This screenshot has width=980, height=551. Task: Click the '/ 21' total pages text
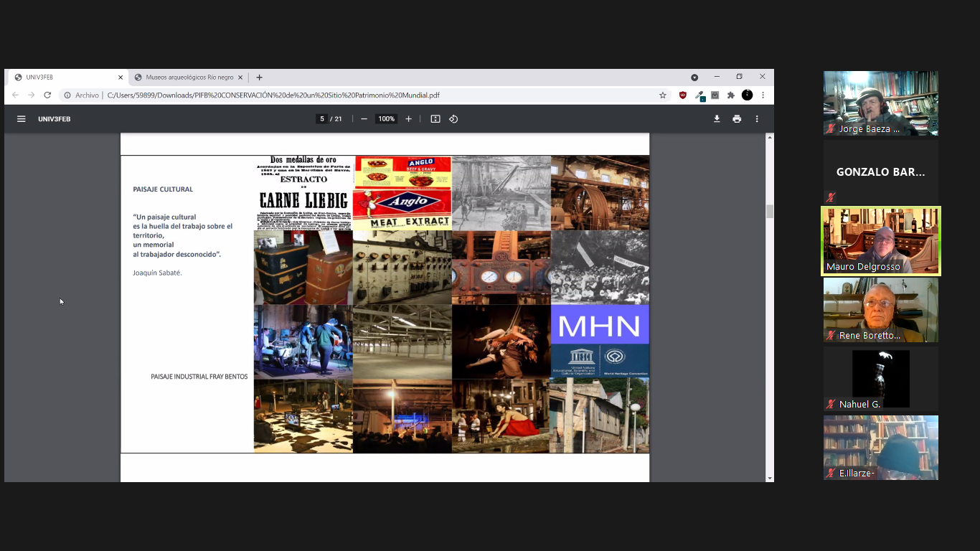tap(336, 119)
